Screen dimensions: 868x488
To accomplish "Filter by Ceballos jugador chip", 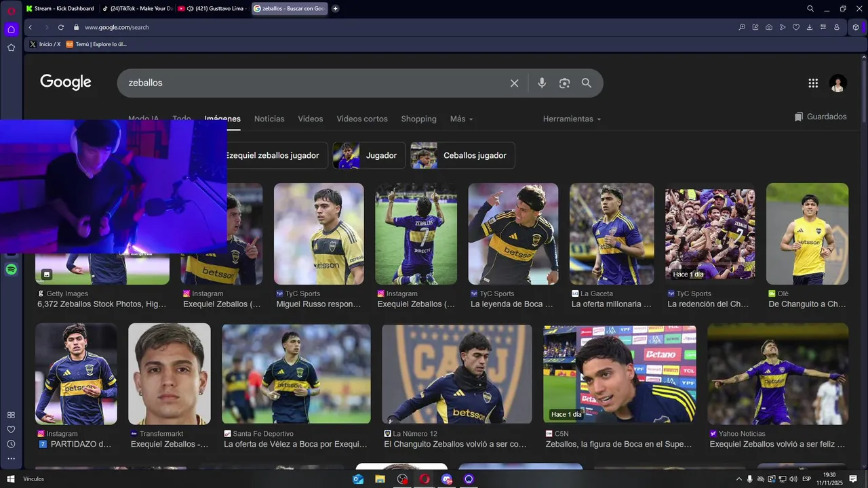I will point(462,155).
